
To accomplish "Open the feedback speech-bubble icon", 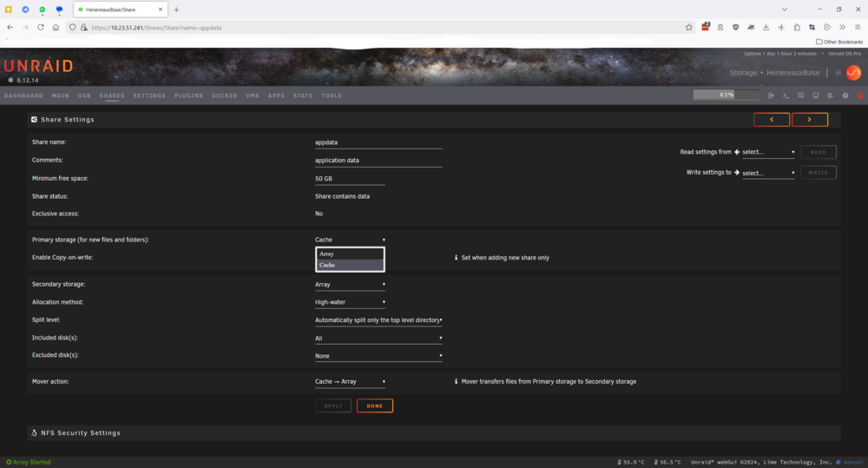I will (x=800, y=96).
